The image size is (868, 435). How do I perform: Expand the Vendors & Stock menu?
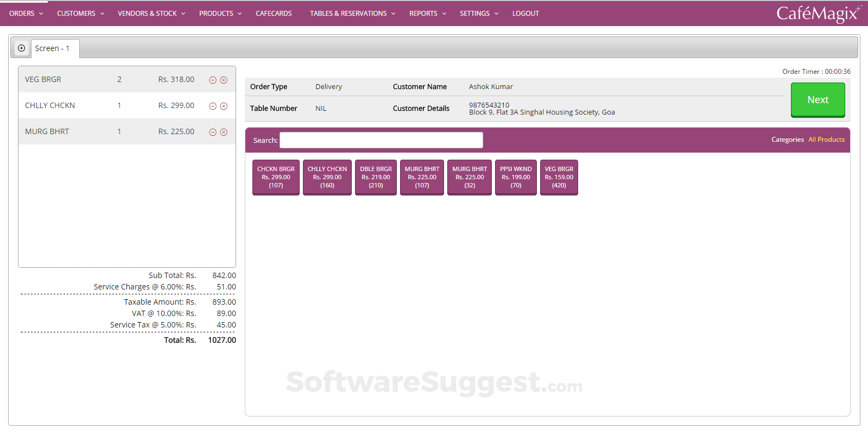[x=151, y=14]
